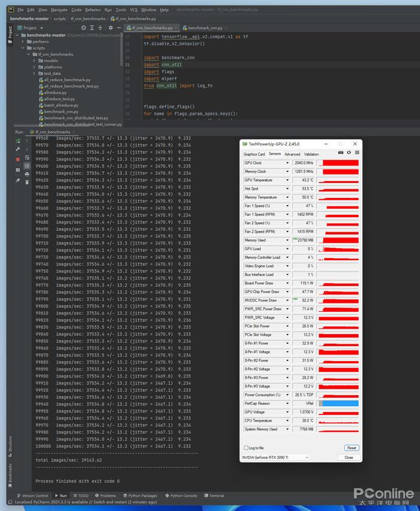The image size is (420, 511).
Task: Select the benchmark_cnn.py editor tab
Action: 203,28
